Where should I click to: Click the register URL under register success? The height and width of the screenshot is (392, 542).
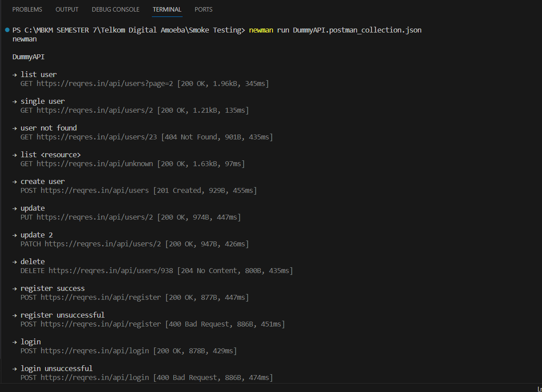(x=101, y=297)
